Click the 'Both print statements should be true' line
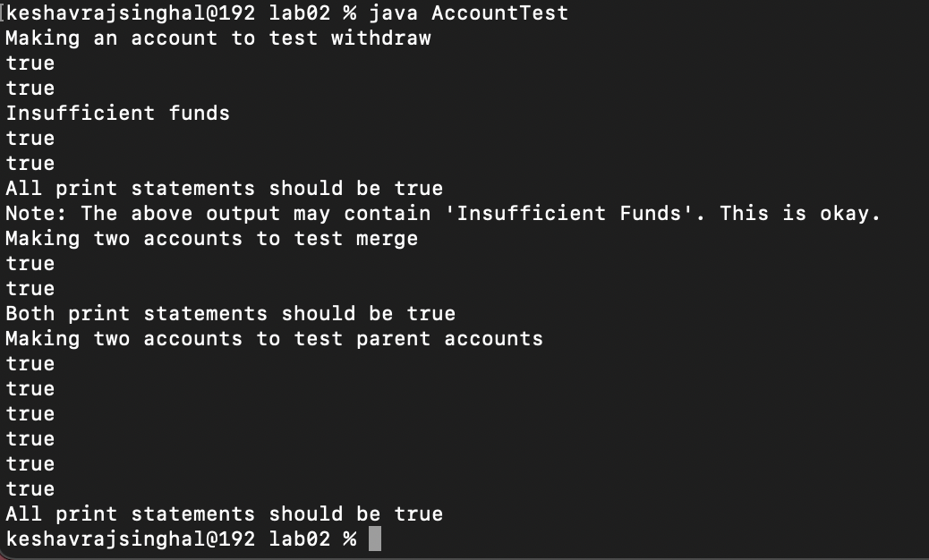The height and width of the screenshot is (560, 929). (231, 314)
